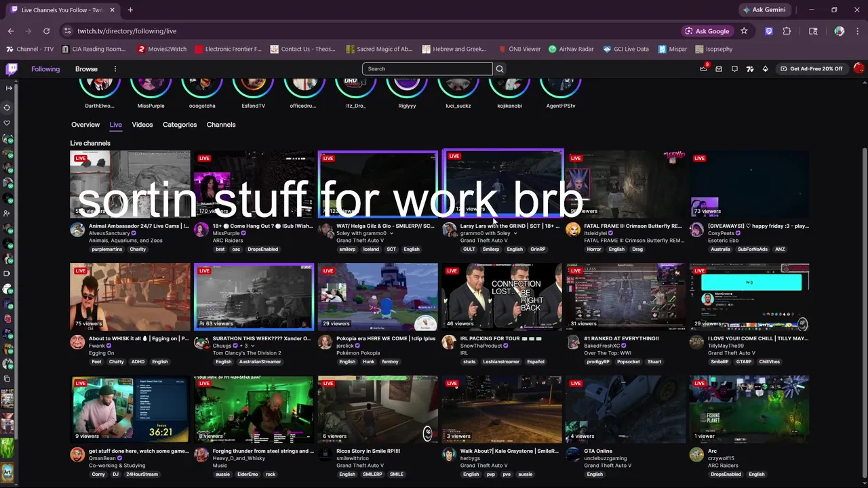Switch to the Videos tab
This screenshot has width=868, height=488.
pyautogui.click(x=142, y=125)
